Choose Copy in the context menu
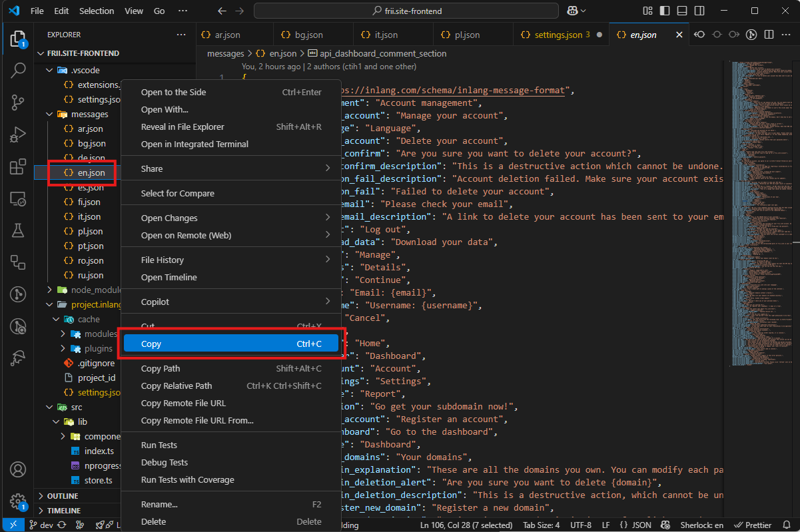This screenshot has width=800, height=532. click(x=231, y=344)
